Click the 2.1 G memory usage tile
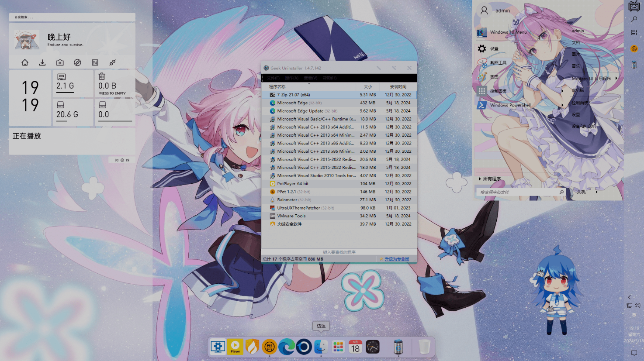The image size is (644, 361). coord(73,84)
